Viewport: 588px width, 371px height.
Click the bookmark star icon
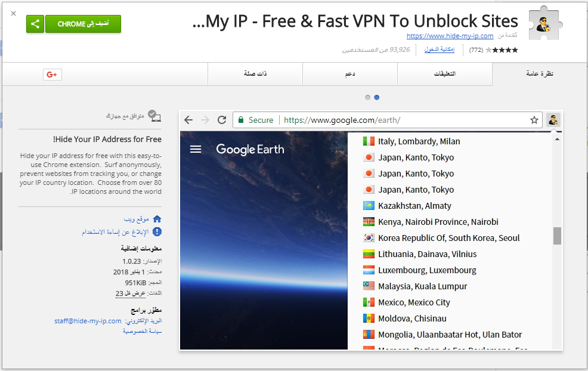[x=534, y=120]
